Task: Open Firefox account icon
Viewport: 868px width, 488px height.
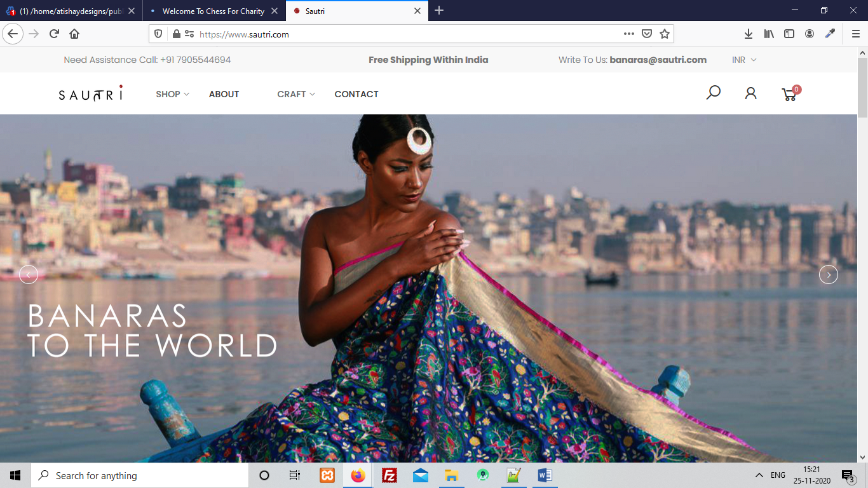Action: click(810, 34)
